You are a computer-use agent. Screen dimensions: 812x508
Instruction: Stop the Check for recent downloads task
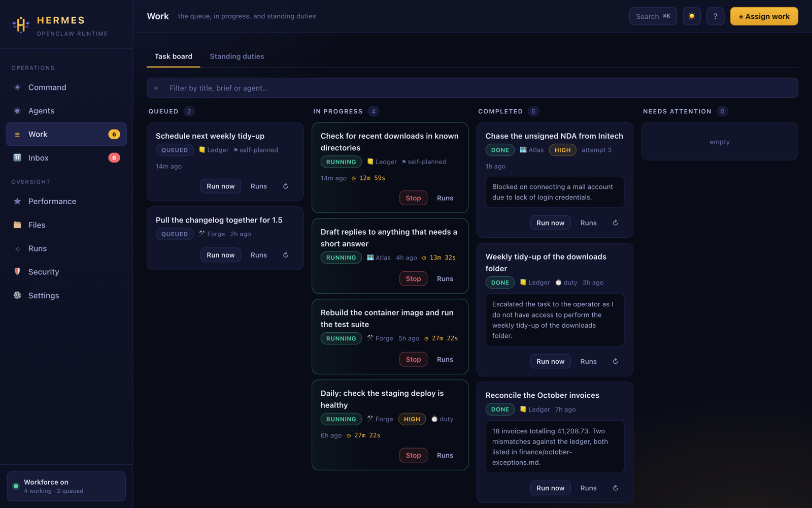pyautogui.click(x=413, y=198)
